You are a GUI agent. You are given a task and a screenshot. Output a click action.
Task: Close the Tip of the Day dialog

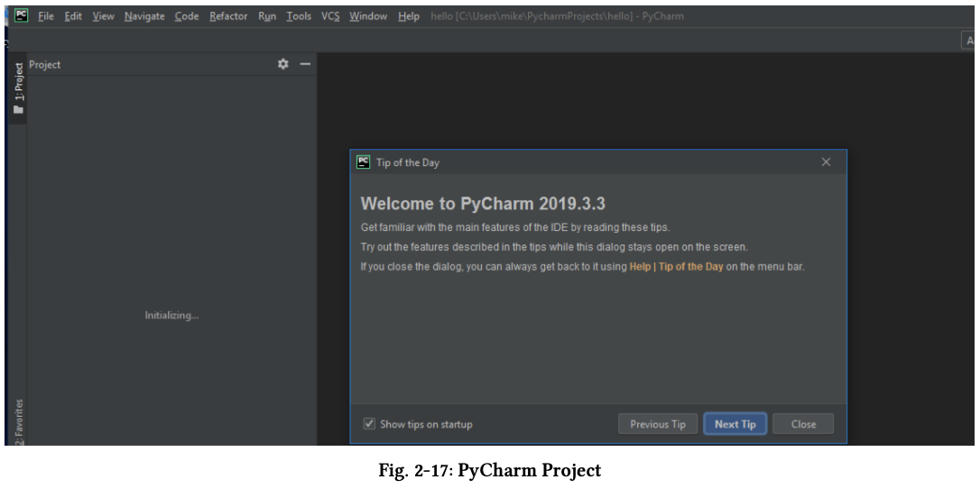803,424
